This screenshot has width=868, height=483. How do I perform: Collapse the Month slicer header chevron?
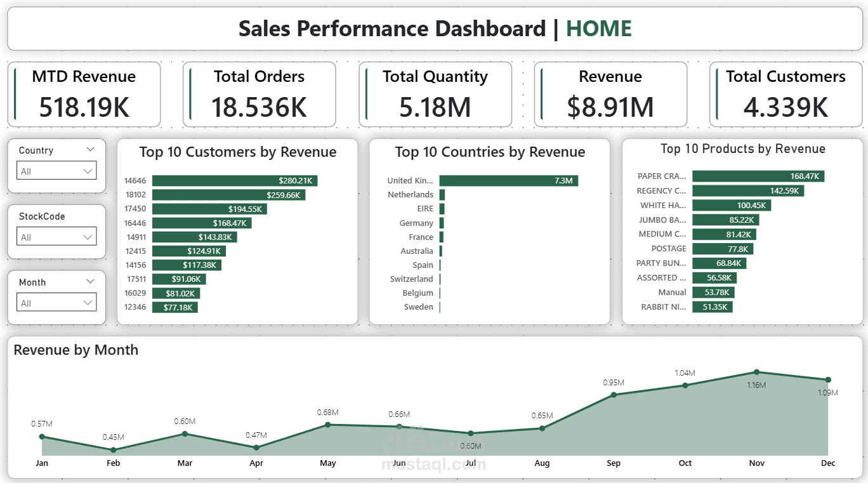tap(90, 282)
